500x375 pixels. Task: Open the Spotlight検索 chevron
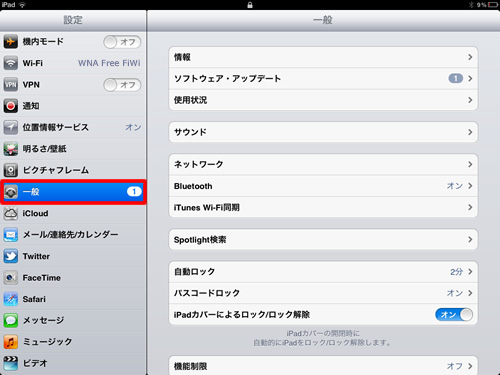pos(470,239)
